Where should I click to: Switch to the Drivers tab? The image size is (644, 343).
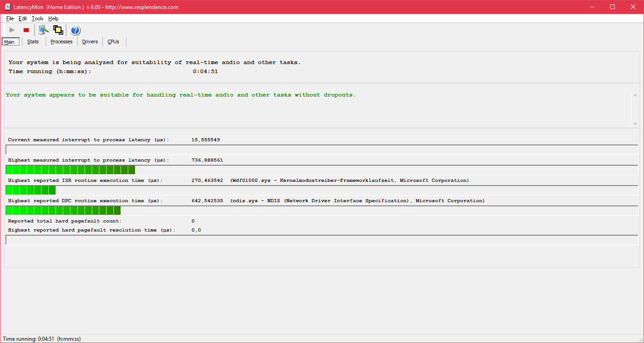coord(90,42)
